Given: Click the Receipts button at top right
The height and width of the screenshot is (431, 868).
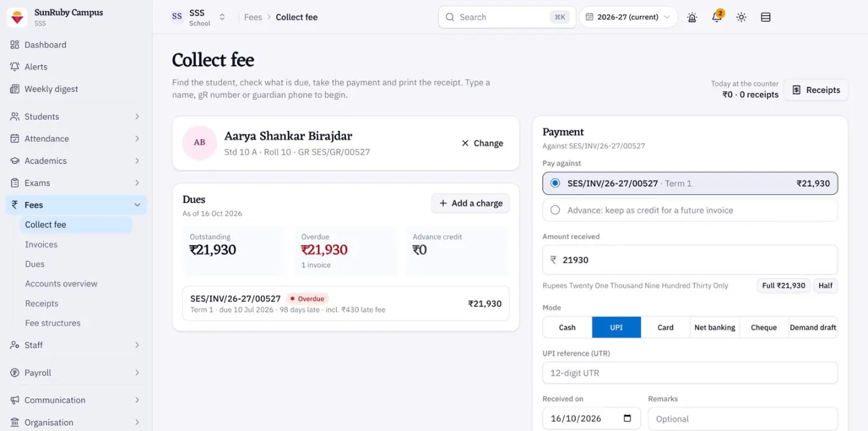Looking at the screenshot, I should click(x=816, y=90).
